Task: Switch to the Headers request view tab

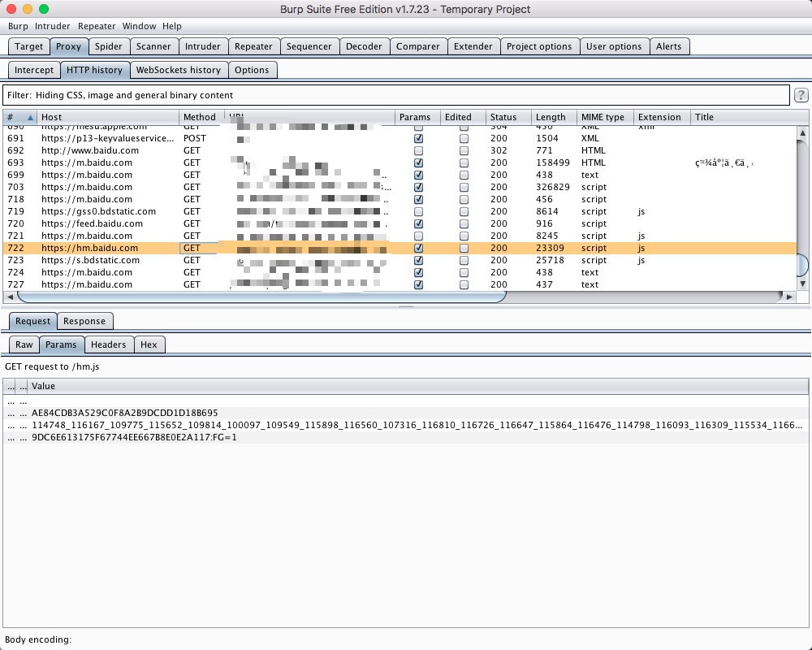Action: (x=108, y=344)
